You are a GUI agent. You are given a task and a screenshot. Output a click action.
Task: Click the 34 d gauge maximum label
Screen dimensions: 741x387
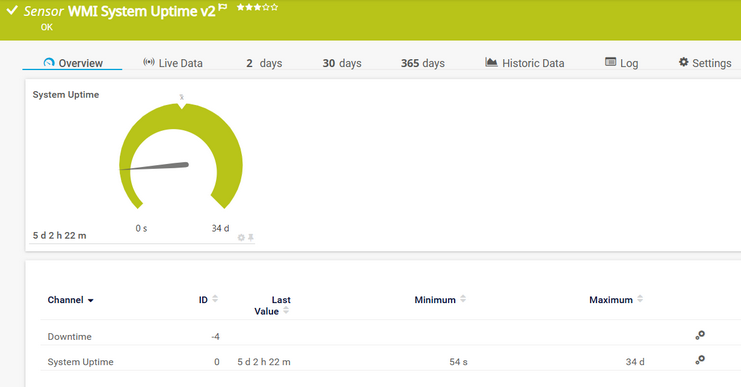[220, 228]
